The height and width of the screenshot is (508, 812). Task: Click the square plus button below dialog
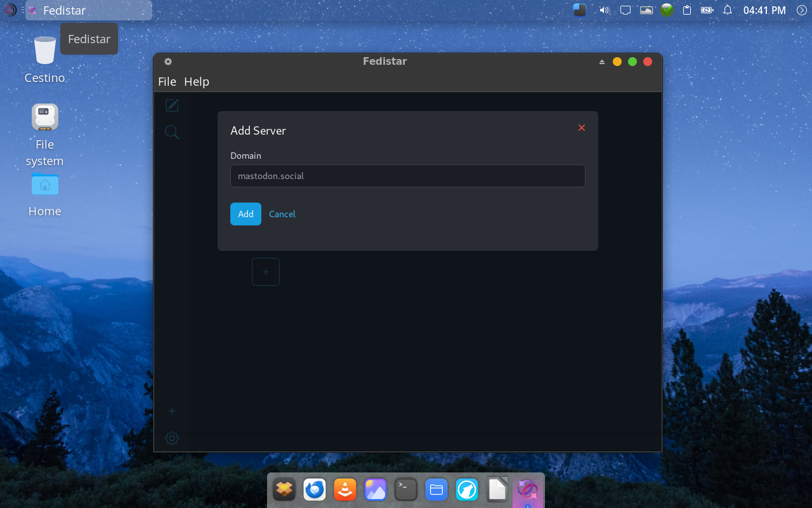click(x=266, y=272)
